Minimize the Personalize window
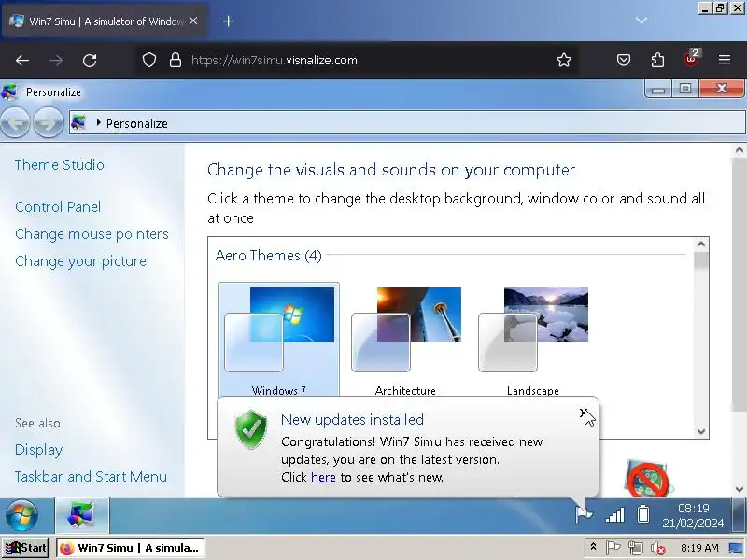Screen dimensions: 747x560 point(658,89)
